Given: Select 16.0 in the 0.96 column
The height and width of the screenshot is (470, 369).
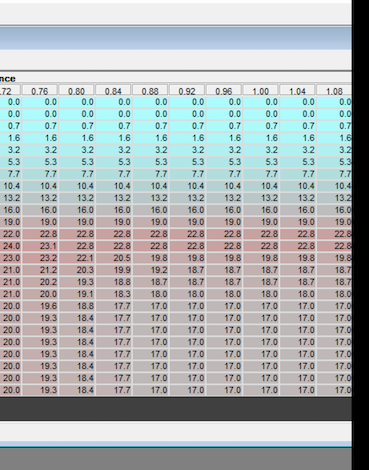Looking at the screenshot, I should [224, 210].
